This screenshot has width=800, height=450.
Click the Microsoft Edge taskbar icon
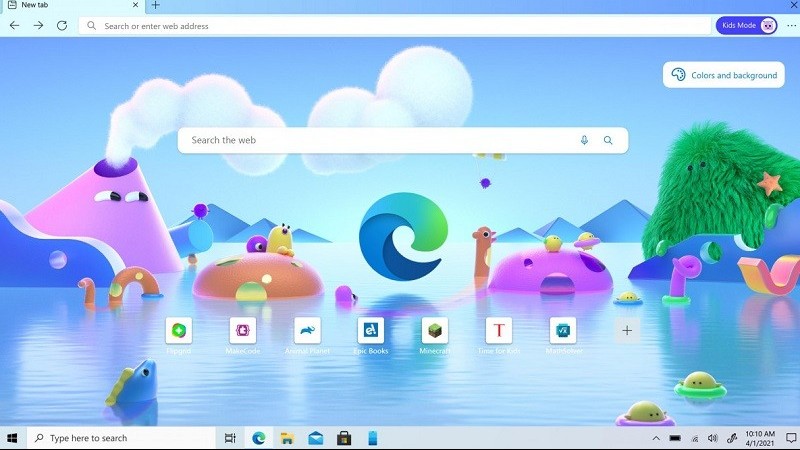tap(259, 438)
